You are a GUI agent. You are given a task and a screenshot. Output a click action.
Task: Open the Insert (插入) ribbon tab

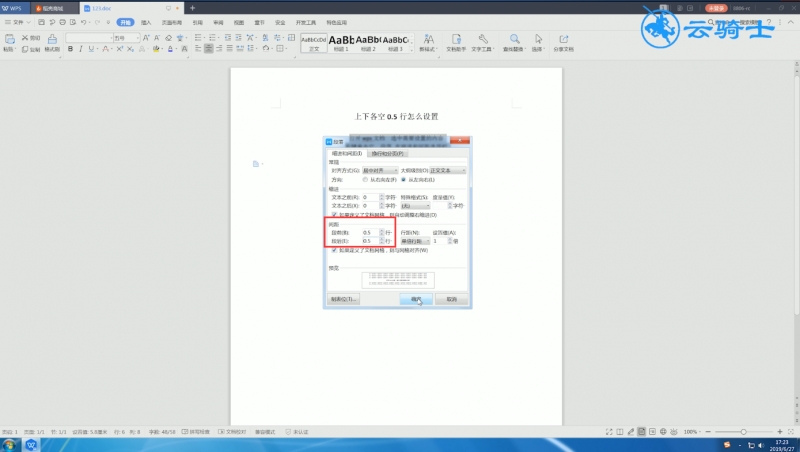[146, 22]
